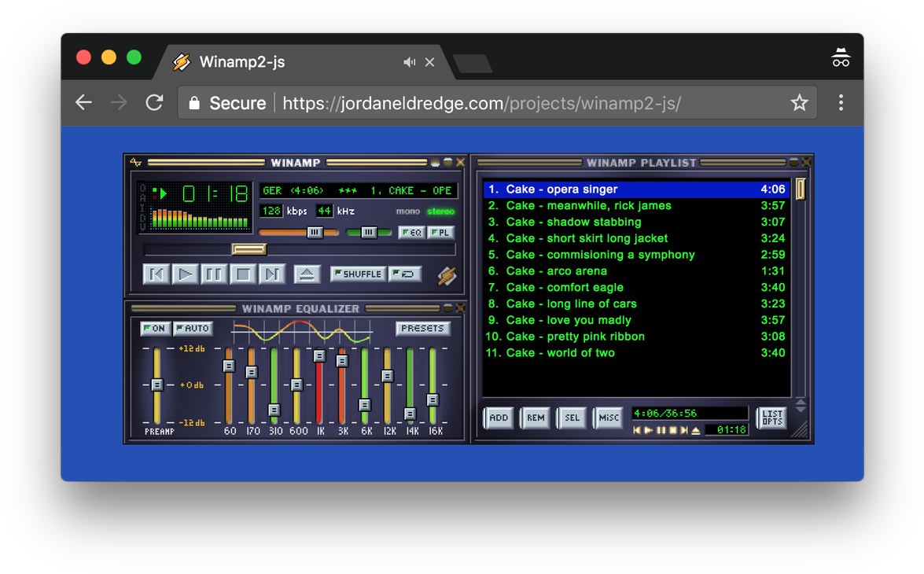
Task: Click the mini Eject button in playlist window
Action: point(696,430)
